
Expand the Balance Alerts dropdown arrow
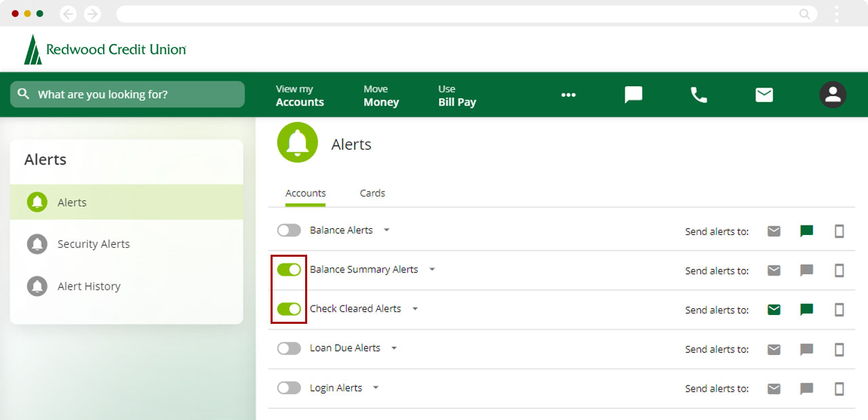click(387, 230)
